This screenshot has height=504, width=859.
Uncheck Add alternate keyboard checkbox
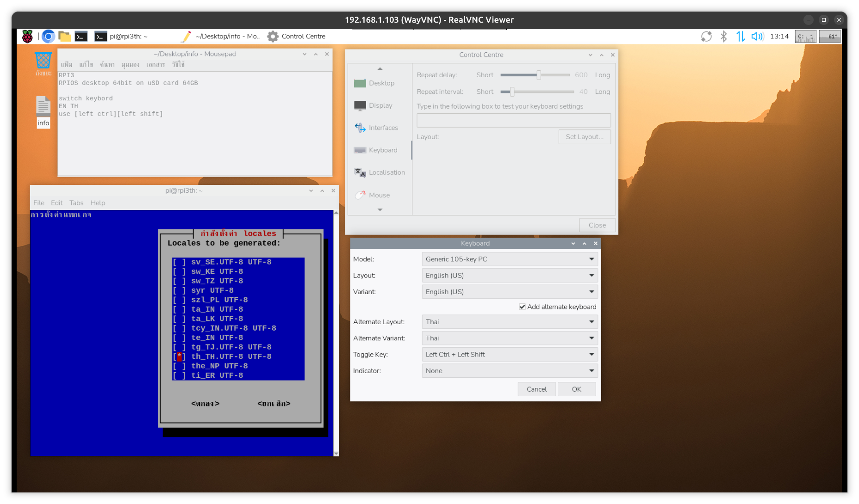522,307
